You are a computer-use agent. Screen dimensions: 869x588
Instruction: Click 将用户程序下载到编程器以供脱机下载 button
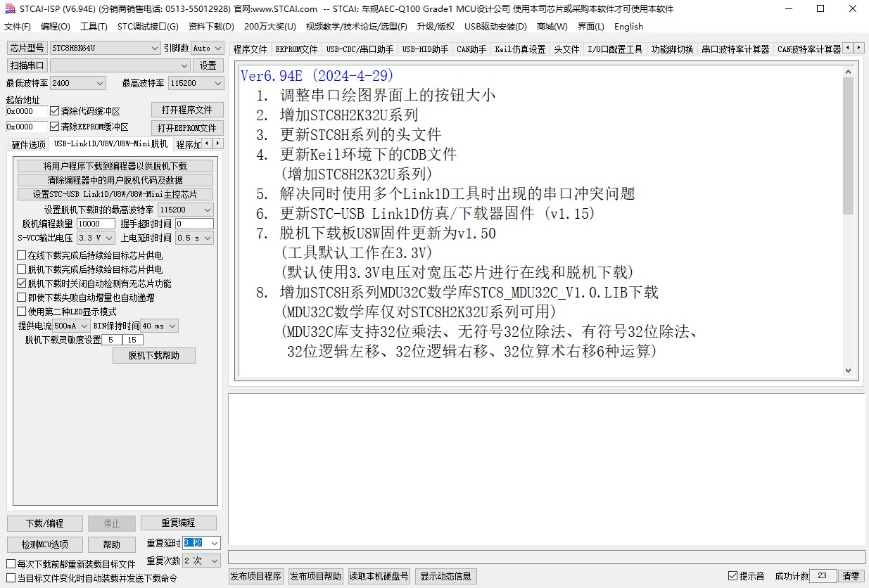[115, 166]
